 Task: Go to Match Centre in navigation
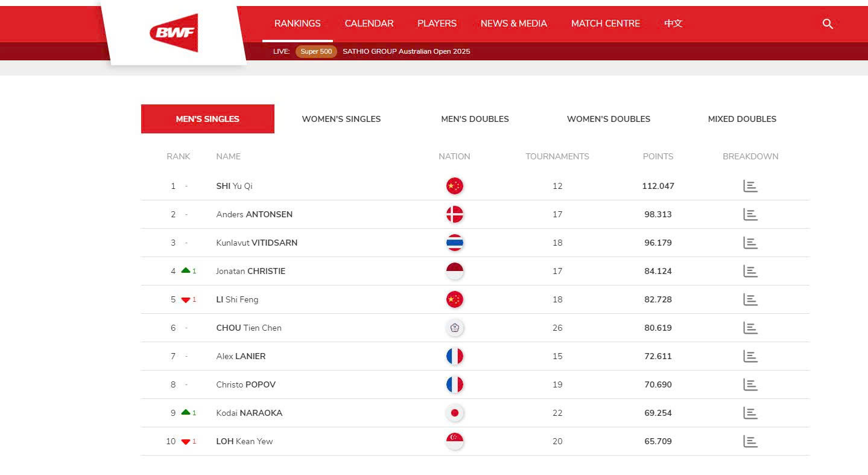[x=605, y=24]
